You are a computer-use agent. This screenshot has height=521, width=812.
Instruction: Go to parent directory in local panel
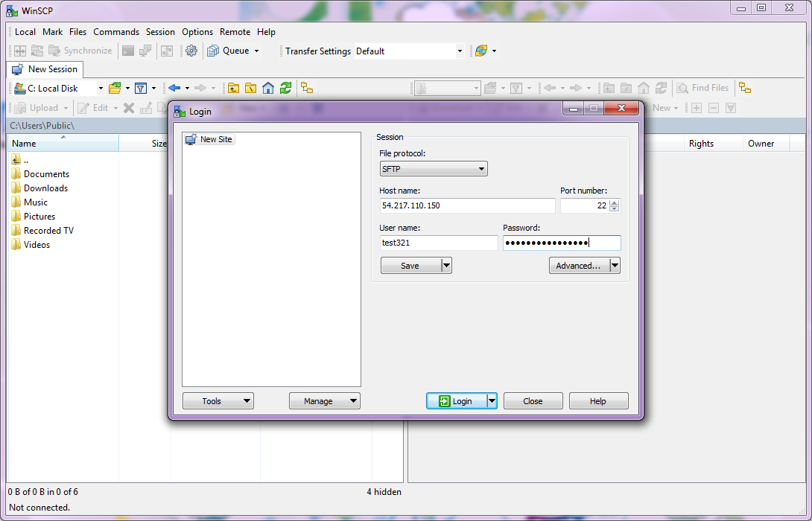[x=234, y=89]
